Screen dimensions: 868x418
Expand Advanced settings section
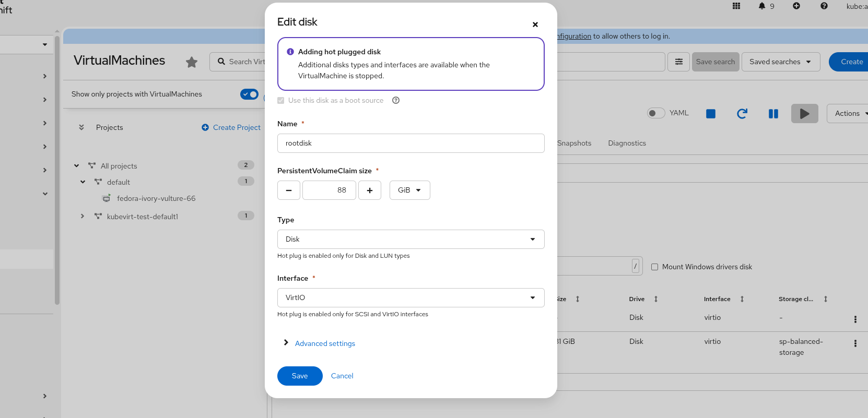(x=324, y=343)
